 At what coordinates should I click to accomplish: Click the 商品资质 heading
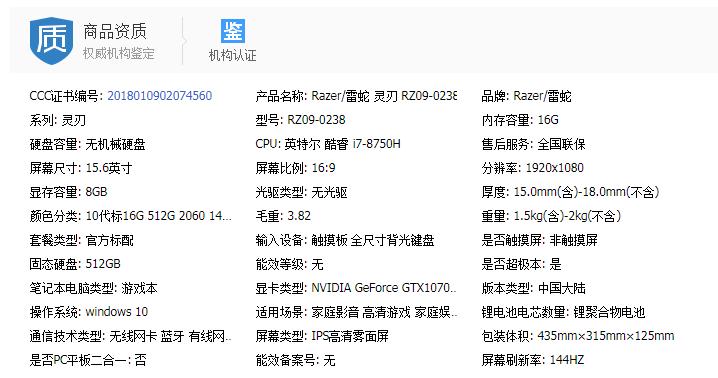[115, 31]
